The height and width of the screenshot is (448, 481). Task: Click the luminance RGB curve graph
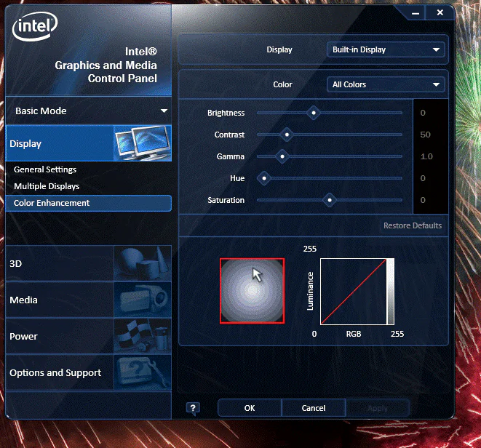pyautogui.click(x=357, y=292)
